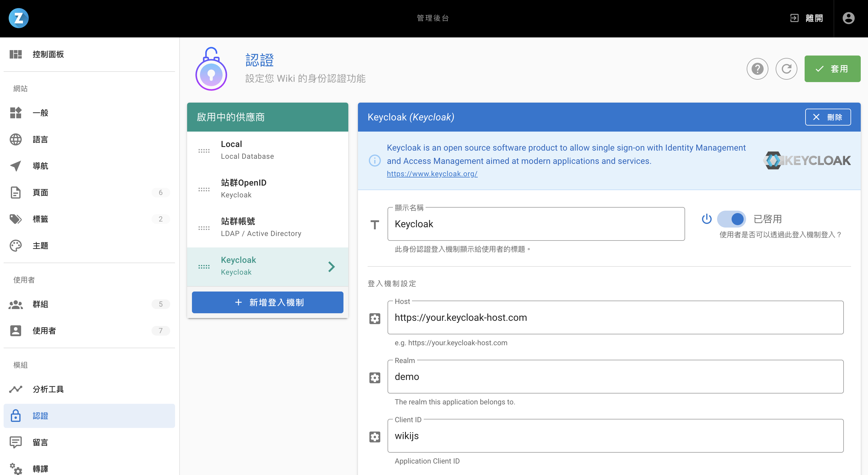Click the Client ID field gear icon
The height and width of the screenshot is (475, 868).
point(375,437)
